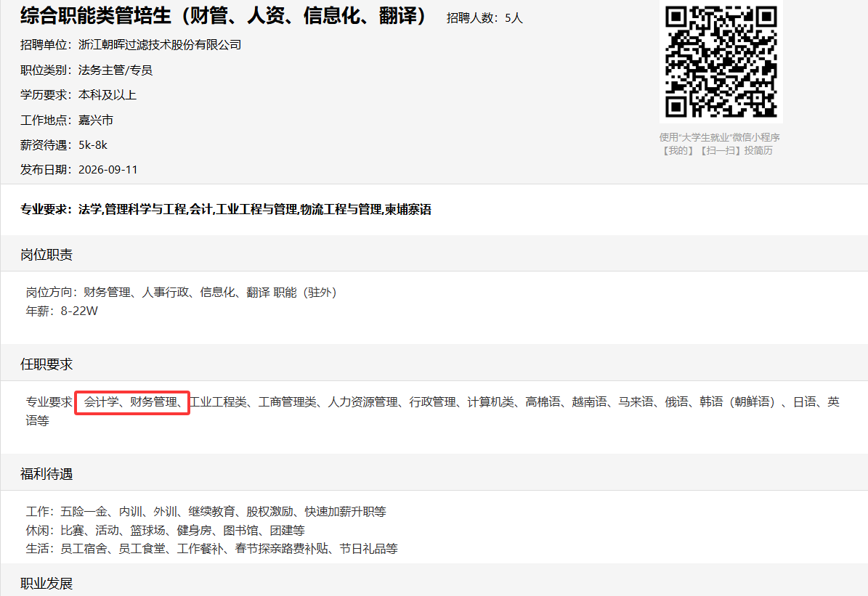Click the job title 综合职能类管培生
The image size is (868, 596).
click(x=96, y=16)
